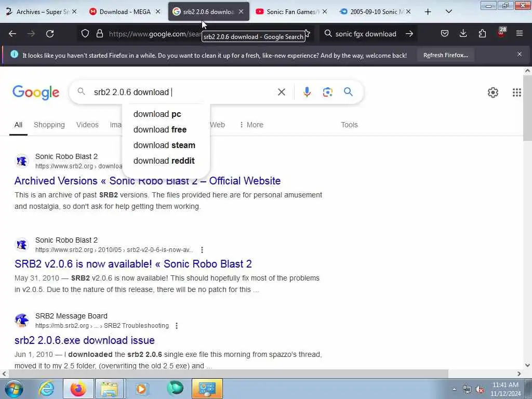Click the padlock site security icon
The height and width of the screenshot is (399, 532).
(x=99, y=34)
